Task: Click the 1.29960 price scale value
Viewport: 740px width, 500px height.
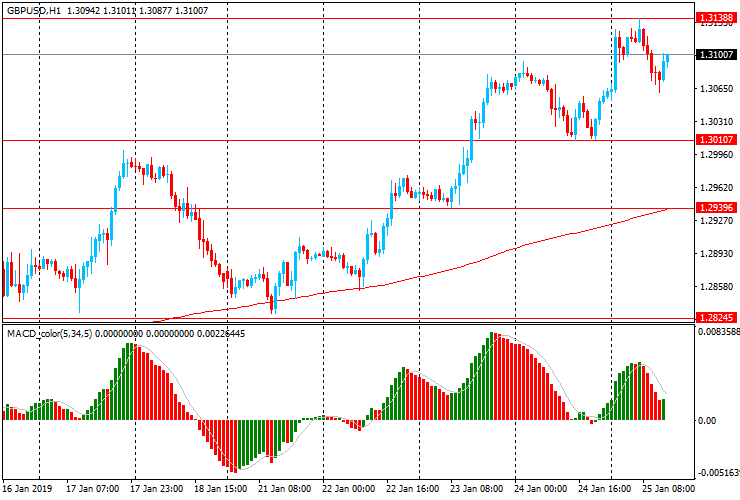Action: pos(716,154)
